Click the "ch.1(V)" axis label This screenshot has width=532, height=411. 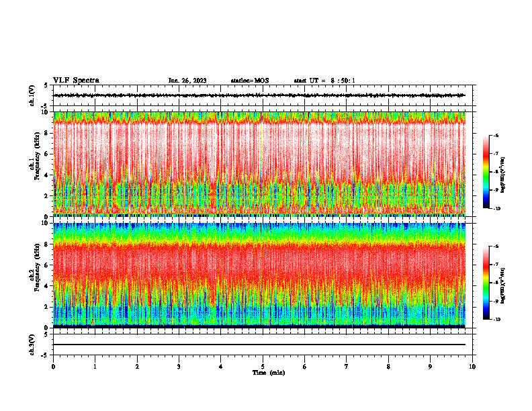[x=32, y=95]
